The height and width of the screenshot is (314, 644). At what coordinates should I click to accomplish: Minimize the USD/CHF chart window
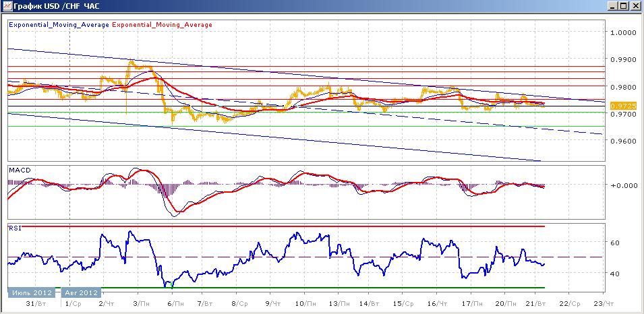click(x=613, y=6)
